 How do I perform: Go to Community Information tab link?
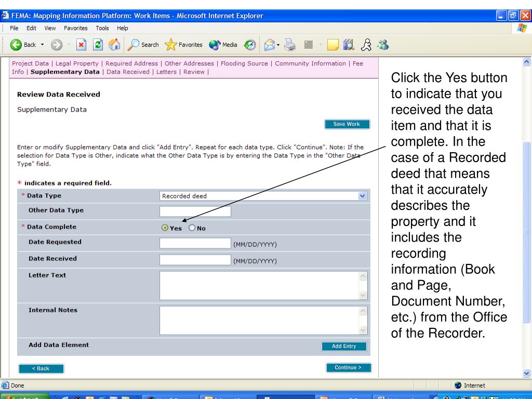pyautogui.click(x=311, y=63)
